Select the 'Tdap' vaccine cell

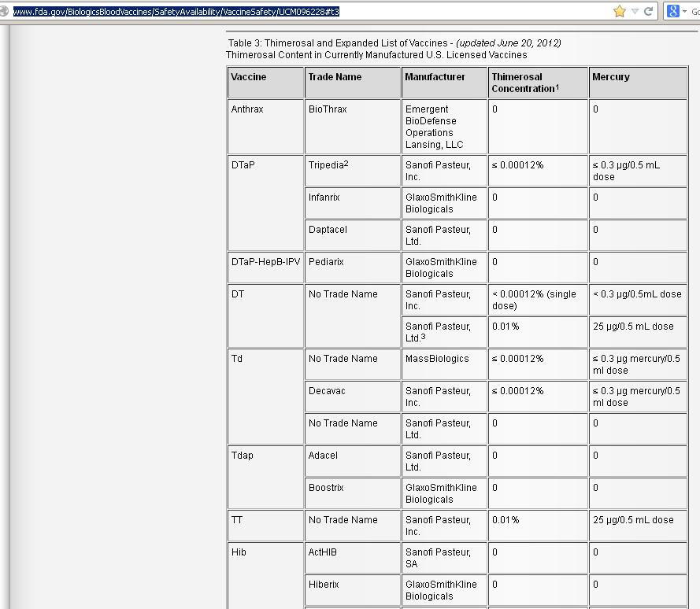(265, 478)
